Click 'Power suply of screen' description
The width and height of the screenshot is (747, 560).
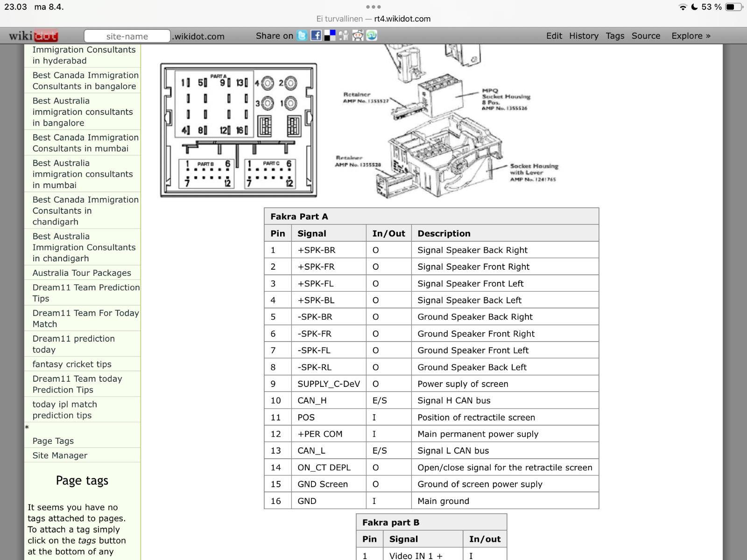click(x=505, y=384)
